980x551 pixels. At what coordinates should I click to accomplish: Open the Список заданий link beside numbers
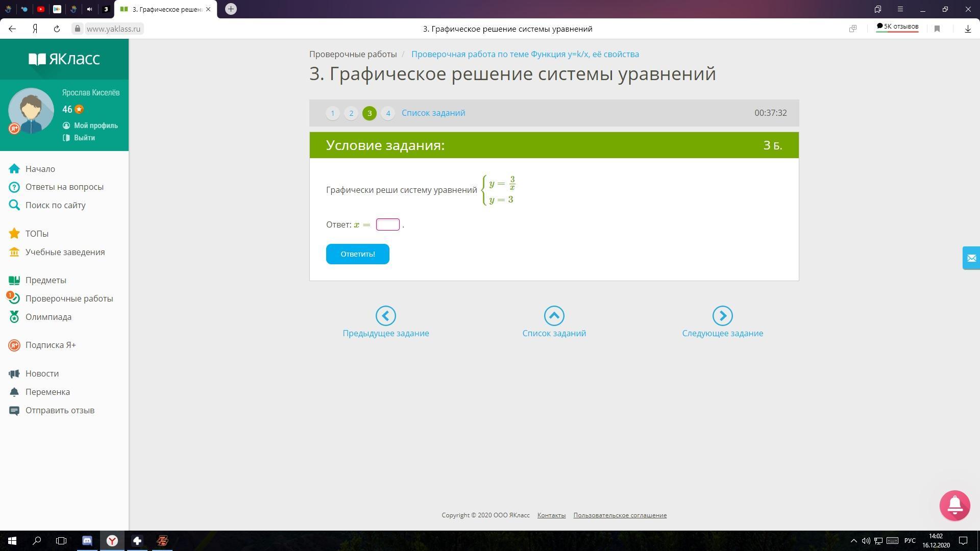[x=433, y=113]
